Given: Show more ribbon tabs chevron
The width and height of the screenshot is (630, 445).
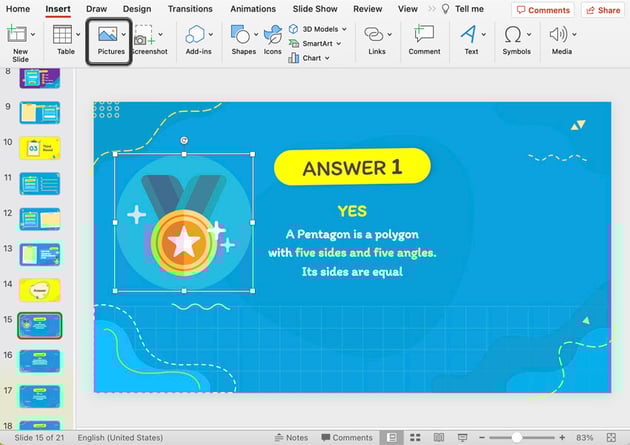Looking at the screenshot, I should [x=432, y=9].
